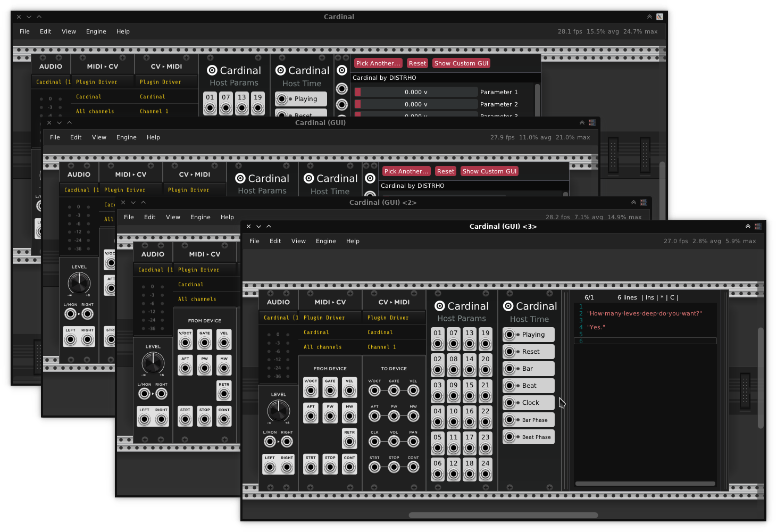The height and width of the screenshot is (532, 777).
Task: Click Show Custom GUI in Cardinal (GUI) window
Action: 489,171
